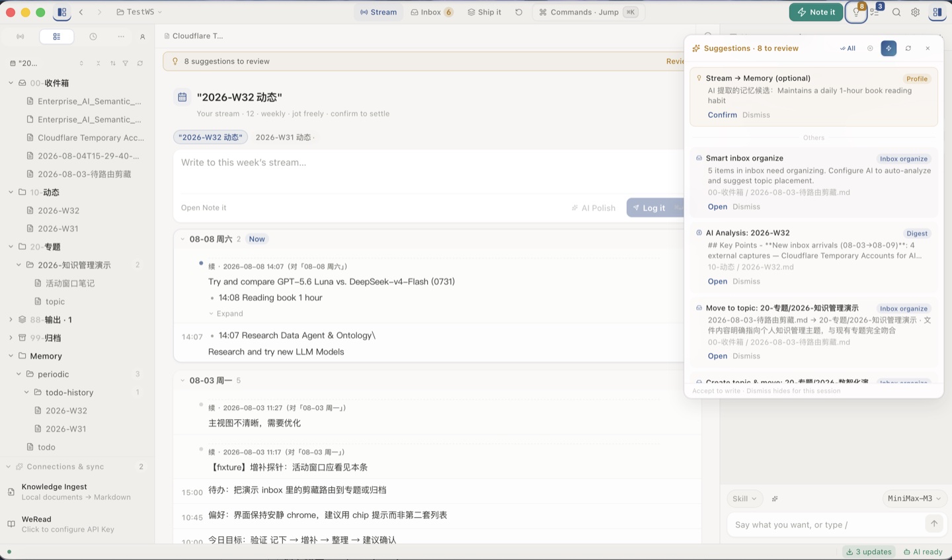Expand the 88-输出 folder

pos(11,319)
